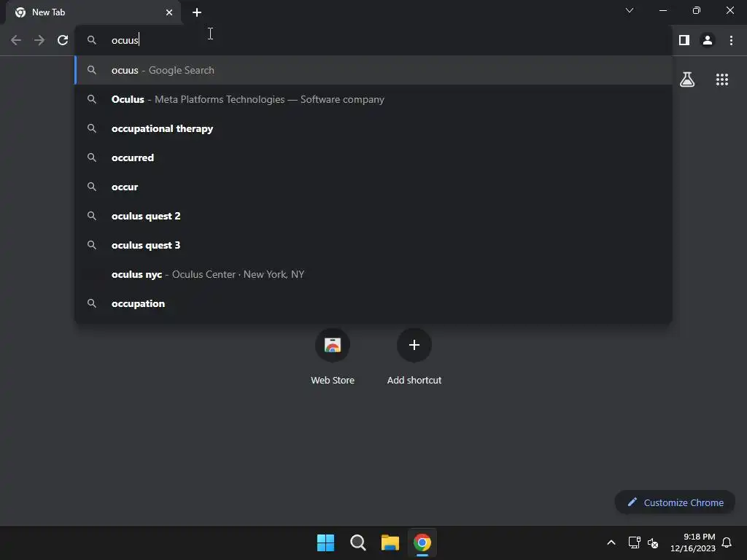This screenshot has height=560, width=747.
Task: Open the network status tray icon
Action: 634,542
